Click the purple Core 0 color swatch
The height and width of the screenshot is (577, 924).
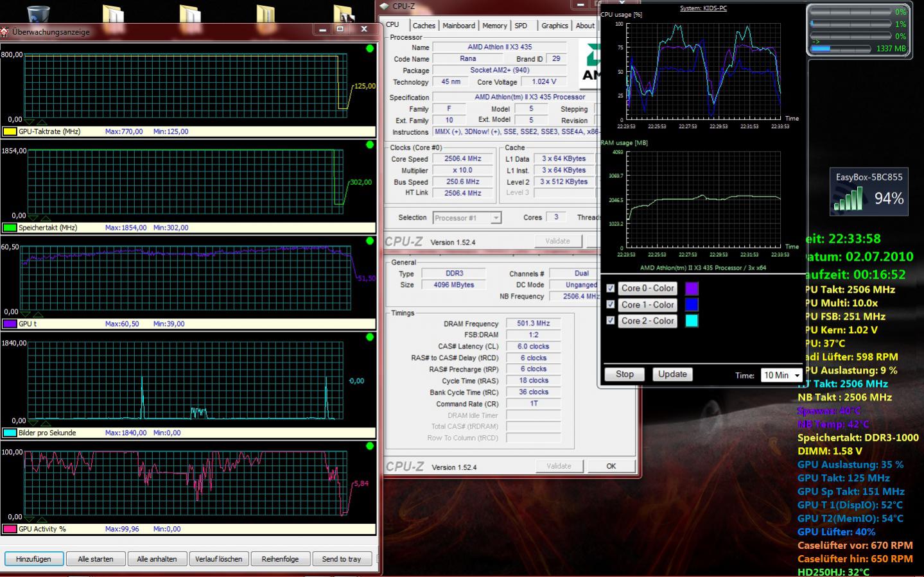[692, 289]
